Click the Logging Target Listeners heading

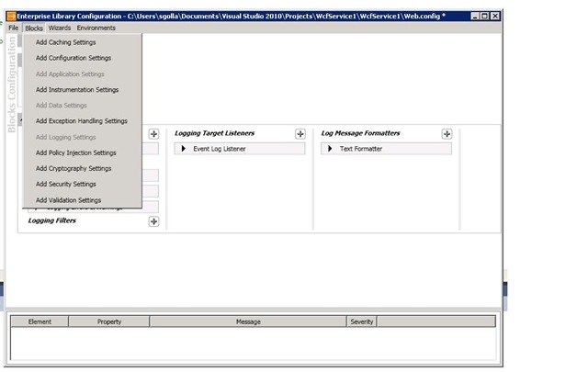214,133
